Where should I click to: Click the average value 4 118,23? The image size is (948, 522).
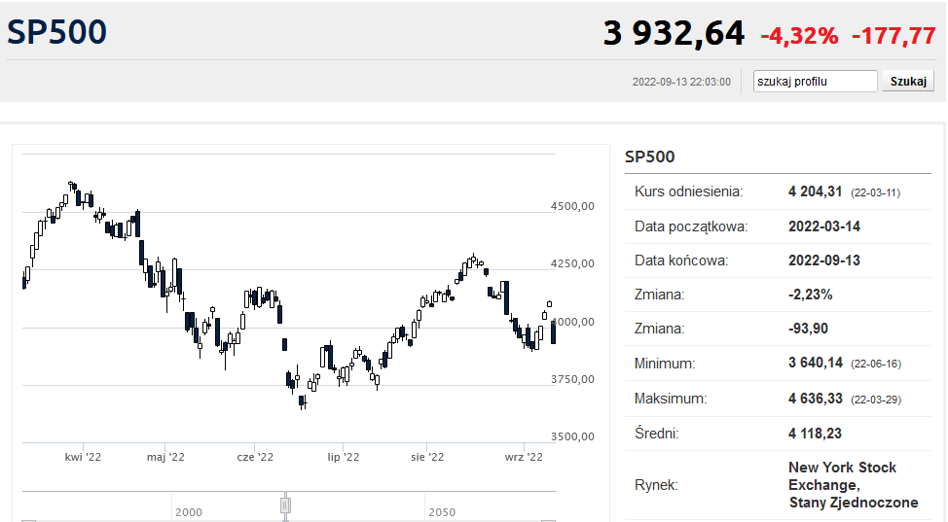815,434
